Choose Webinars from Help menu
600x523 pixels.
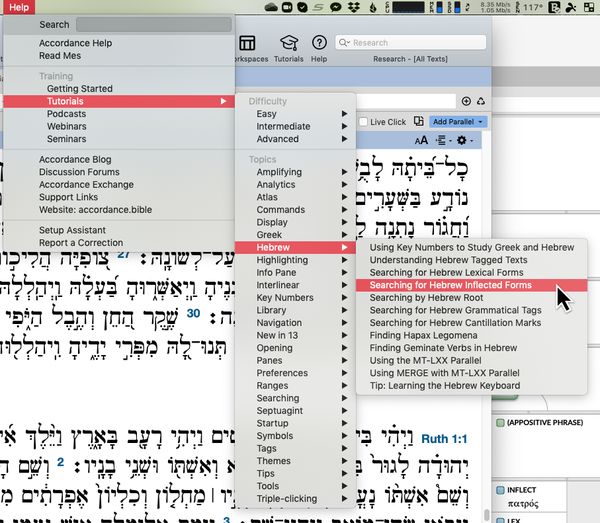pos(119,126)
